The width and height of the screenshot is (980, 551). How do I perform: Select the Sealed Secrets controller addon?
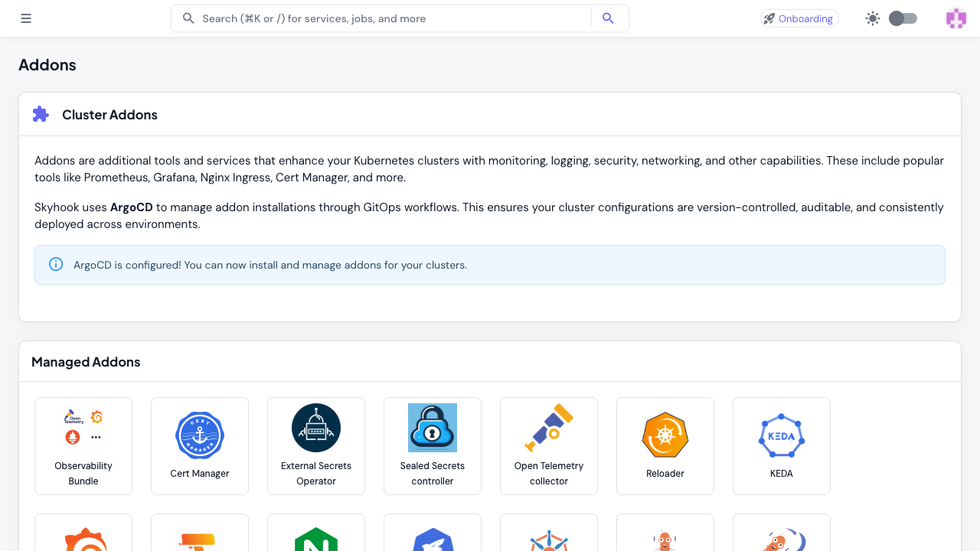click(433, 446)
